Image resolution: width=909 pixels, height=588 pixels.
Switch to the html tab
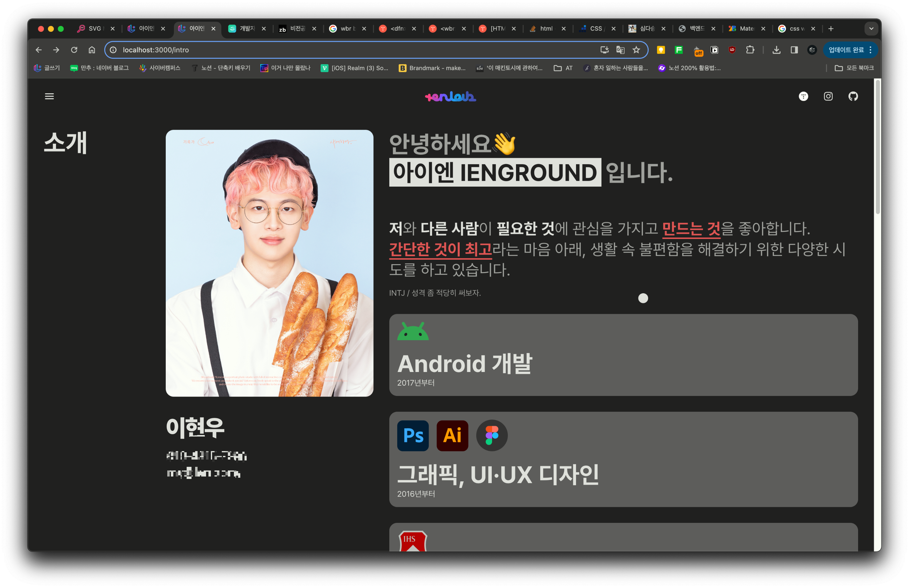tap(546, 29)
